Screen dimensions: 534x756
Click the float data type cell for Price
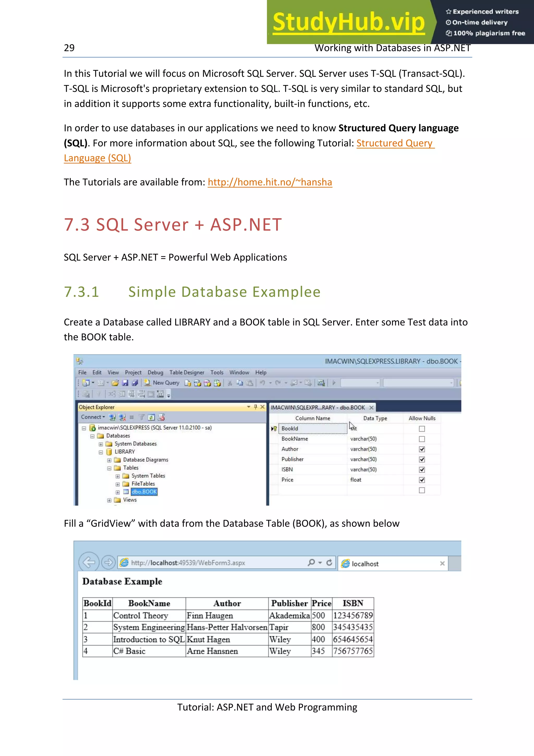pos(375,480)
